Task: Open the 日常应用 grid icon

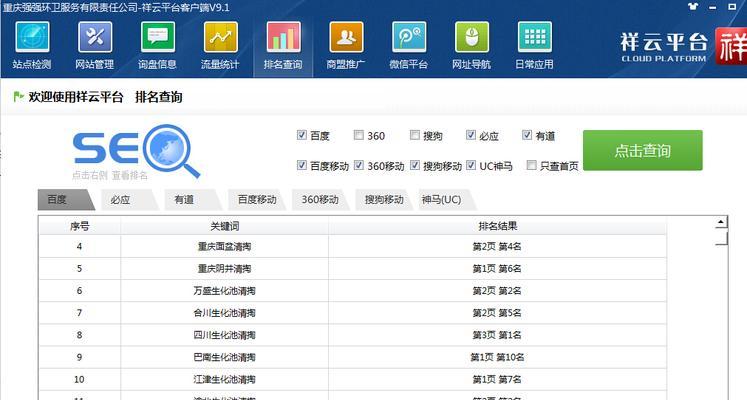Action: pyautogui.click(x=535, y=37)
